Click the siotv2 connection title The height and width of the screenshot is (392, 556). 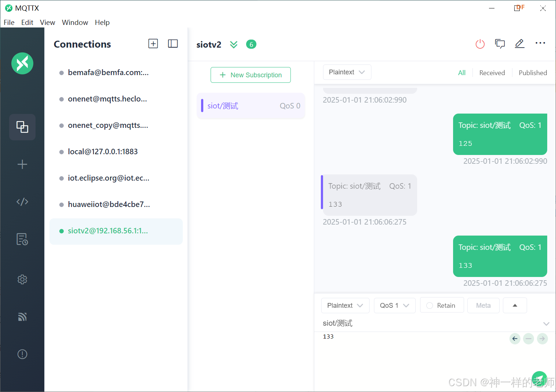tap(209, 45)
